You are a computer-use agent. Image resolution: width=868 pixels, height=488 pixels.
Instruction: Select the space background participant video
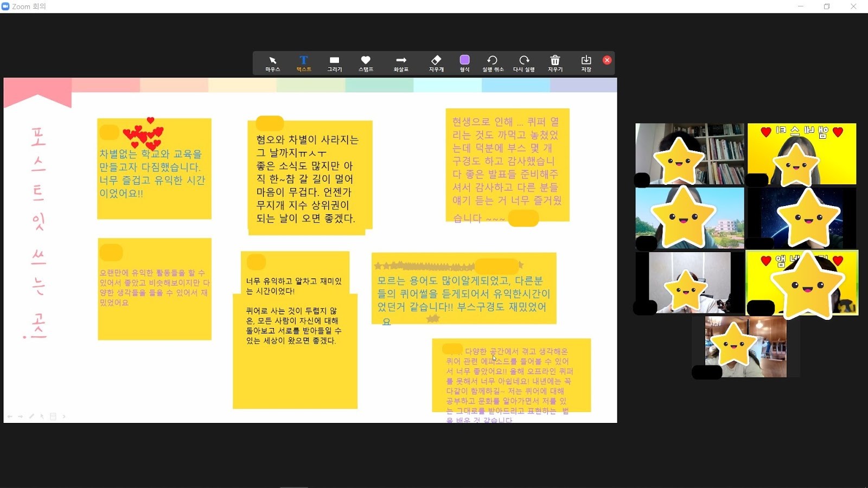pos(801,218)
